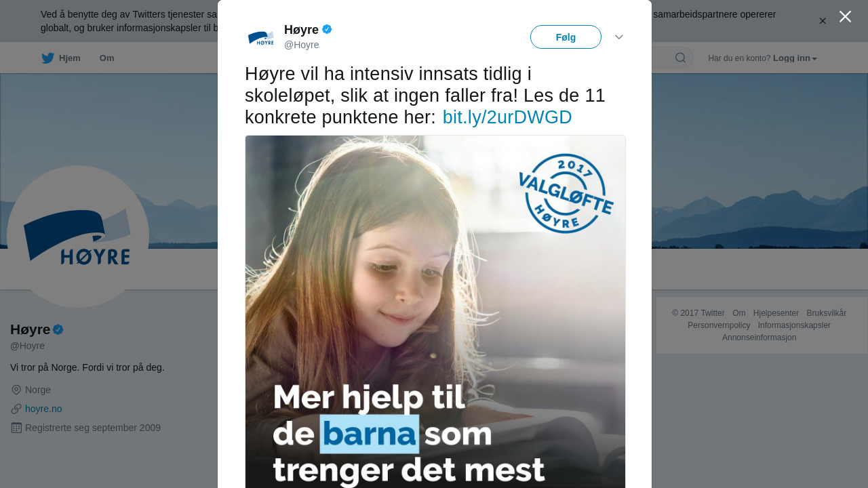Click the Høyre avatar in tweet header

261,38
